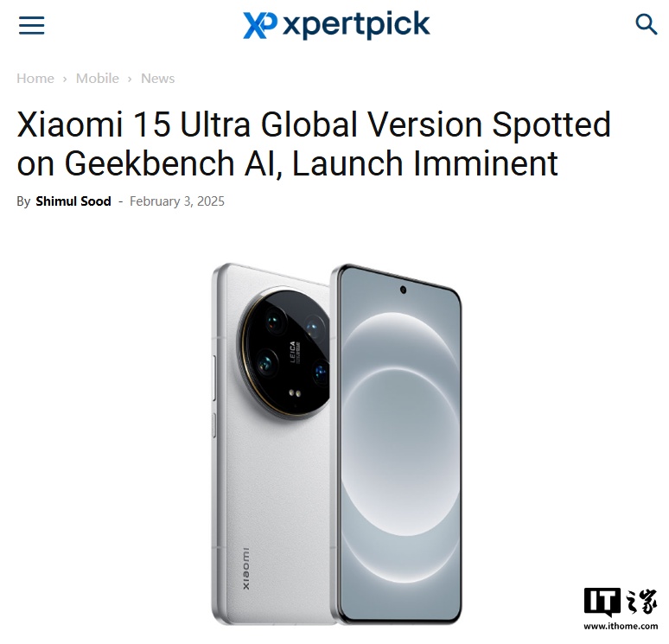The image size is (669, 644).
Task: Open the News breadcrumb link
Action: click(158, 79)
